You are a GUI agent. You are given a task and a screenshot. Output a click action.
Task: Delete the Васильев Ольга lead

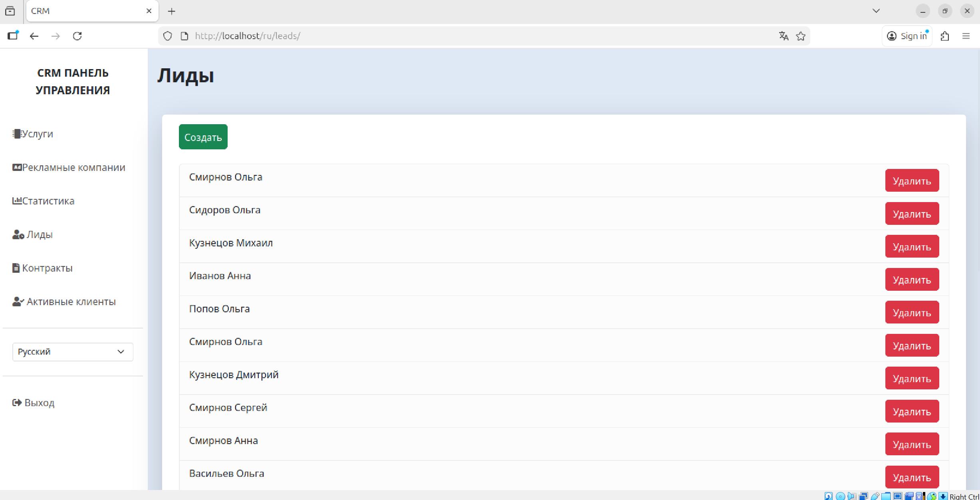912,477
